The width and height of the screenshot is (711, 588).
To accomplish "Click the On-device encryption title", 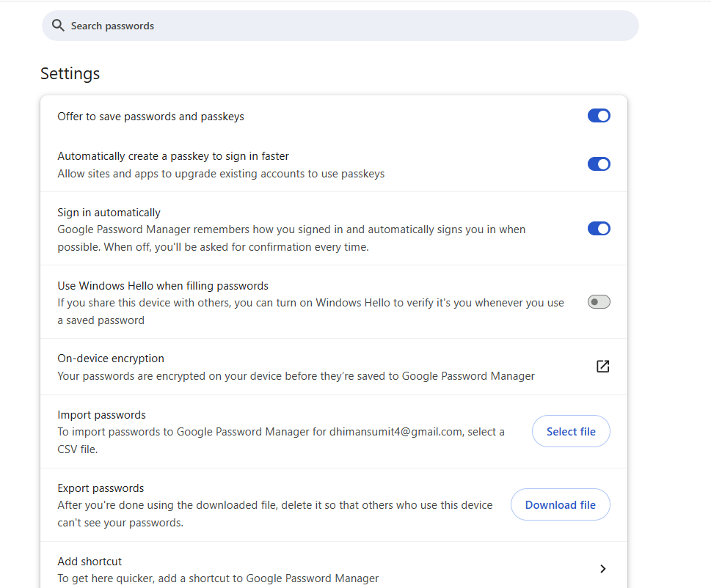I will click(111, 359).
